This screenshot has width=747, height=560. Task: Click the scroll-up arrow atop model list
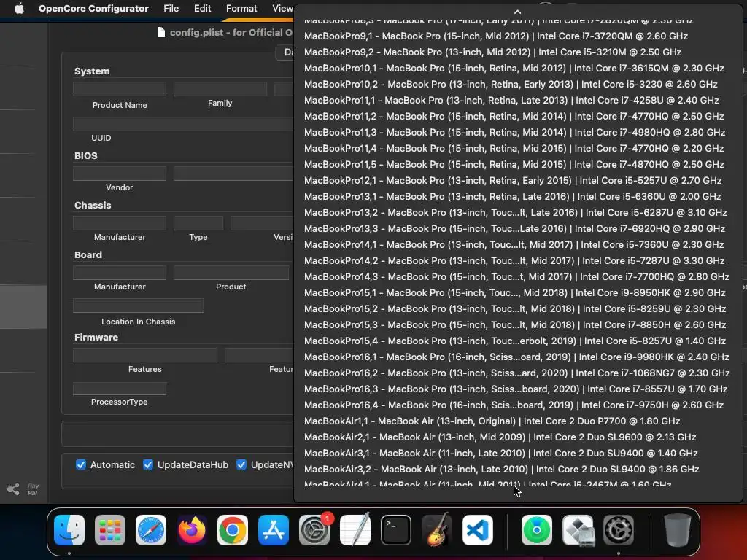[x=518, y=12]
